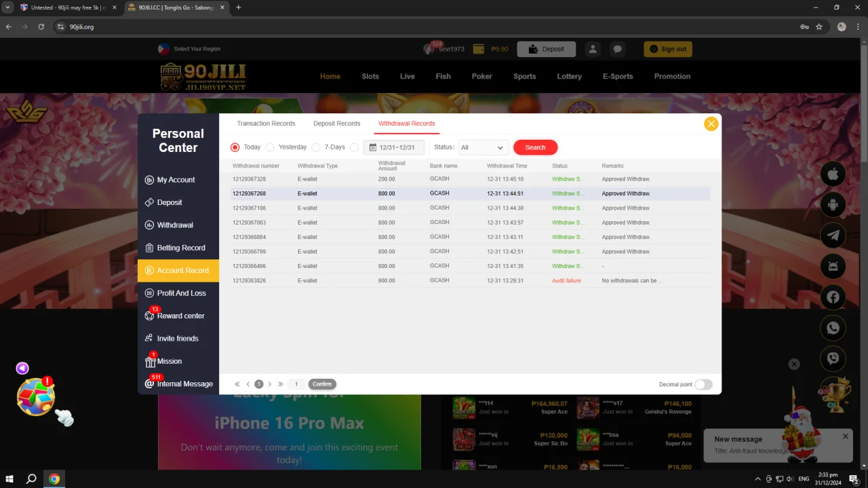
Task: Open the Select Your Region selector
Action: (x=197, y=49)
